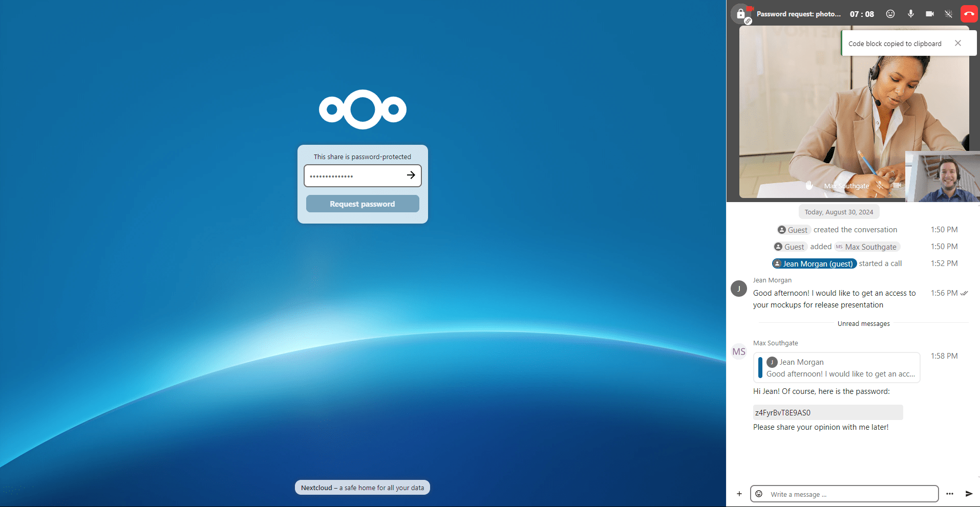Mute the microphone in the call

910,14
